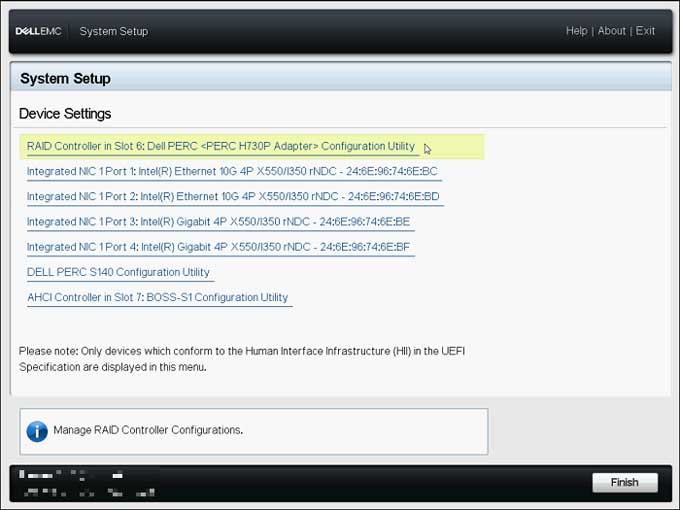
Task: Click the bold System Setup page title
Action: (65, 78)
